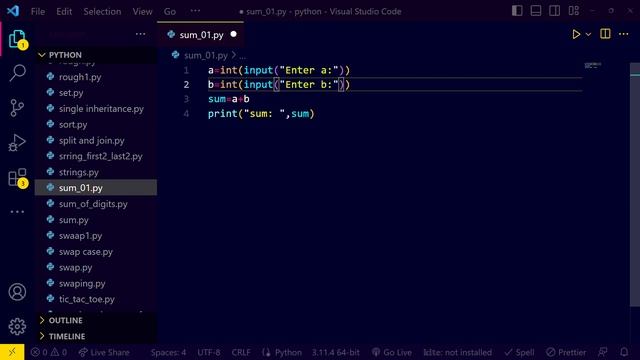Select the sum_01.py editor tab
The image size is (640, 360).
pyautogui.click(x=201, y=35)
